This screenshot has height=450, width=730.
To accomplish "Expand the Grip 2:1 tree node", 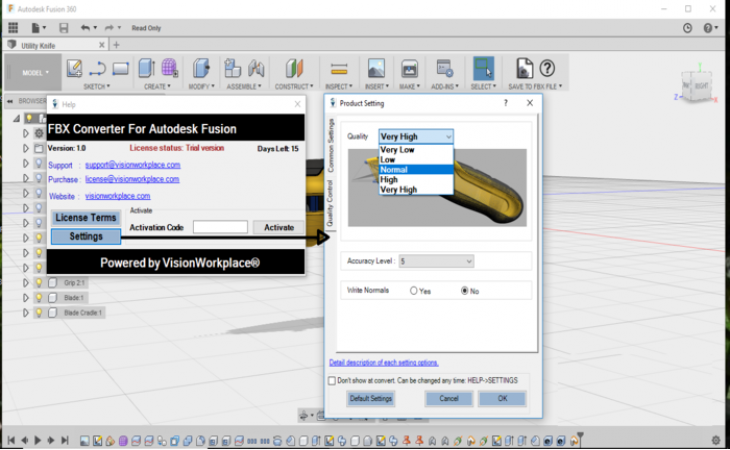I will coord(26,282).
